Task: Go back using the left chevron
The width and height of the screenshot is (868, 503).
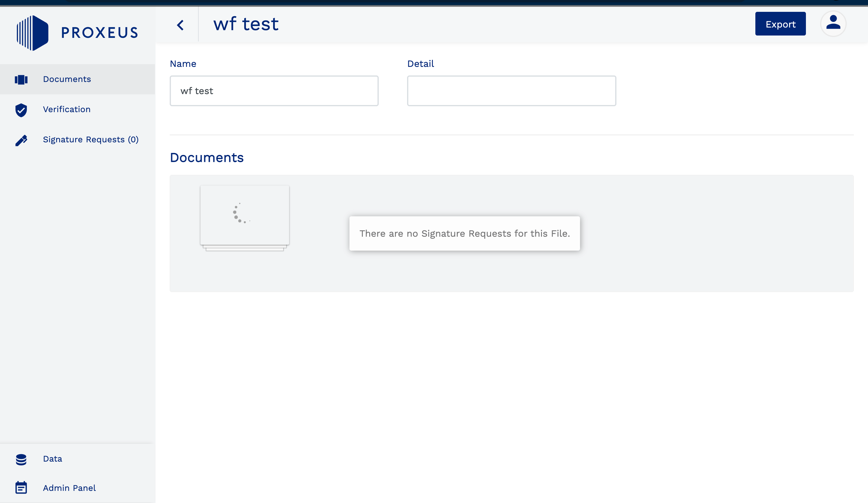Action: tap(180, 25)
